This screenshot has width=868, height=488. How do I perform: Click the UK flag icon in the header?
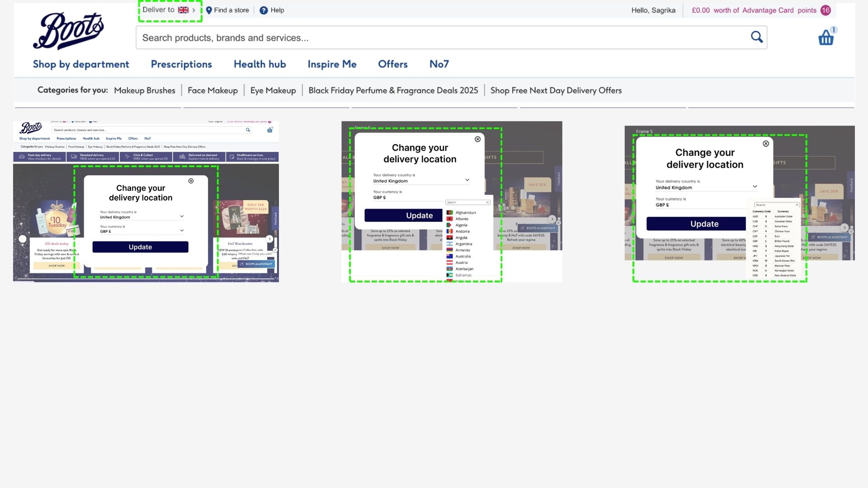click(x=183, y=10)
